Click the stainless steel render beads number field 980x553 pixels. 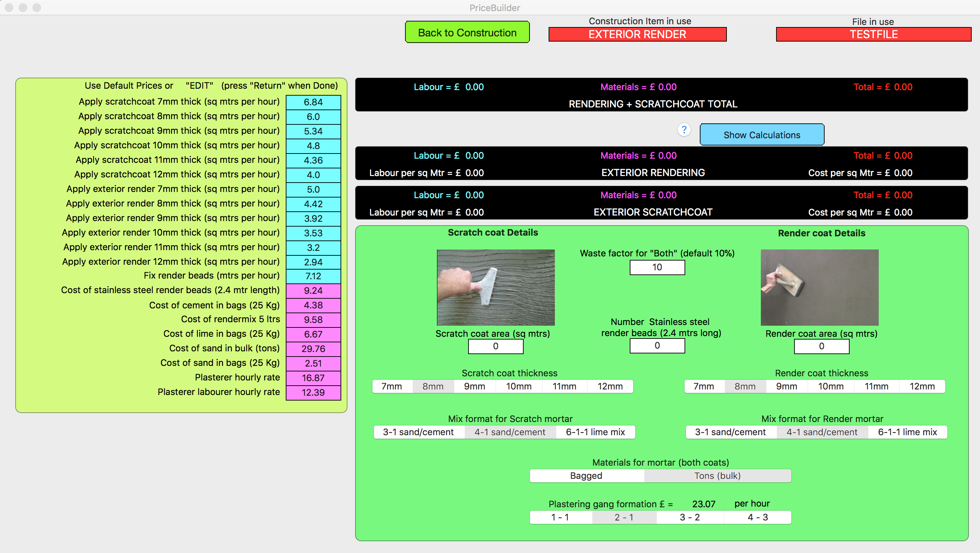[x=657, y=345]
